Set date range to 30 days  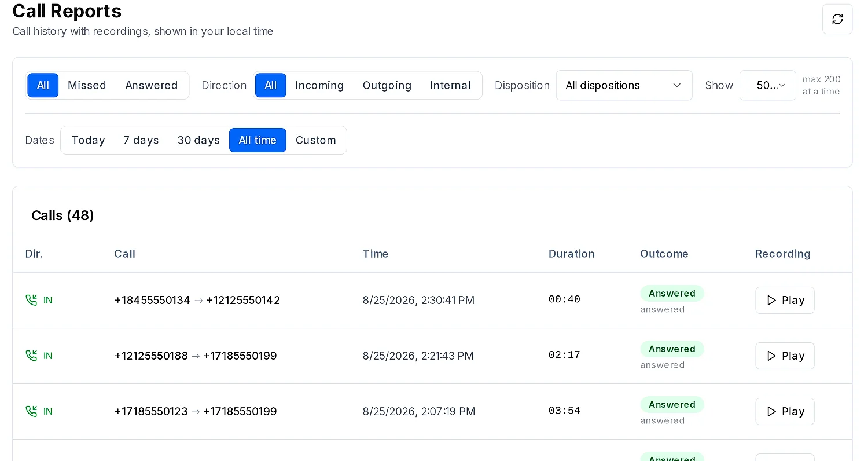(x=198, y=140)
